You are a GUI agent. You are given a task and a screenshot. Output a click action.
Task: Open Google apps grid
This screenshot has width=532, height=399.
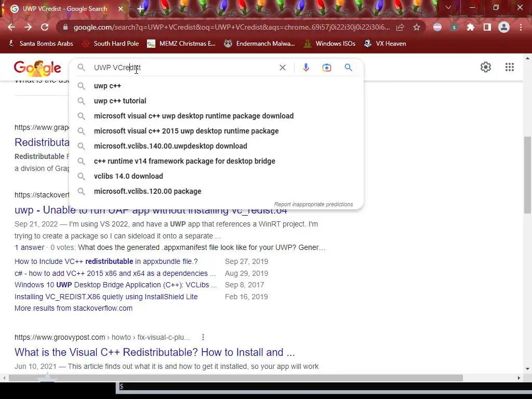click(x=509, y=67)
